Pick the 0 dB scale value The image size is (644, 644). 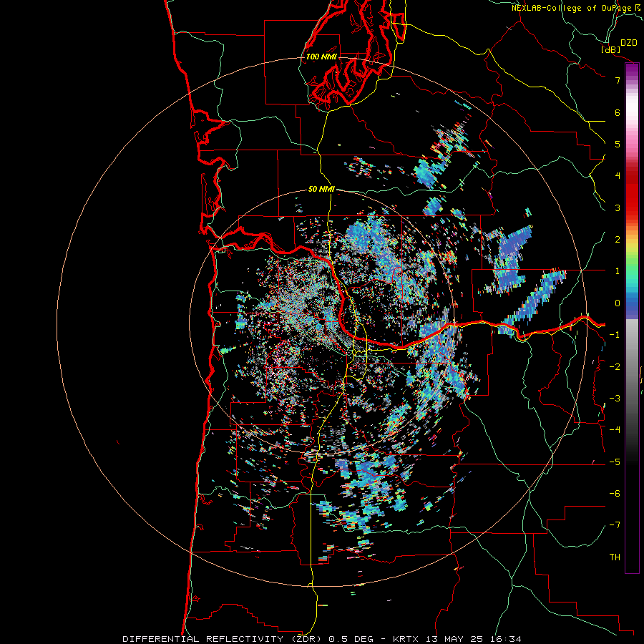click(x=618, y=303)
